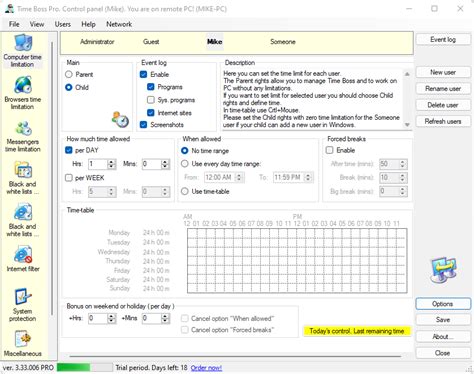The height and width of the screenshot is (374, 474).
Task: Click per DAY Mins spinner arrows
Action: 165,164
